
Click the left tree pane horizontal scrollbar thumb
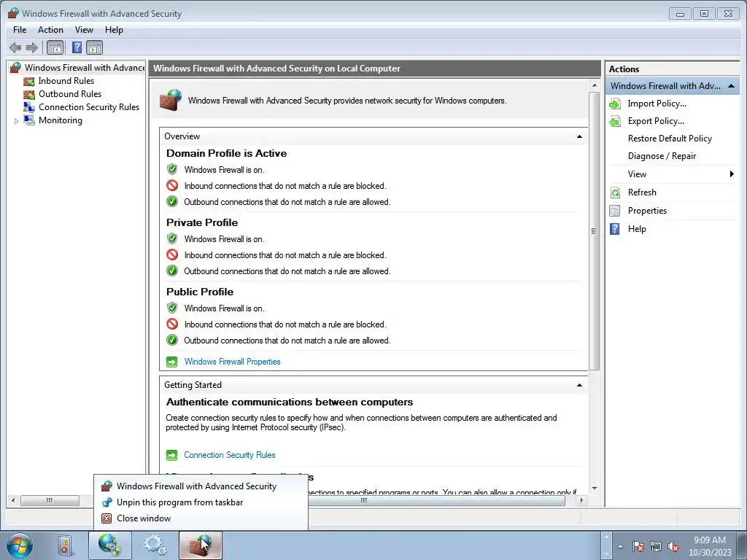point(50,500)
